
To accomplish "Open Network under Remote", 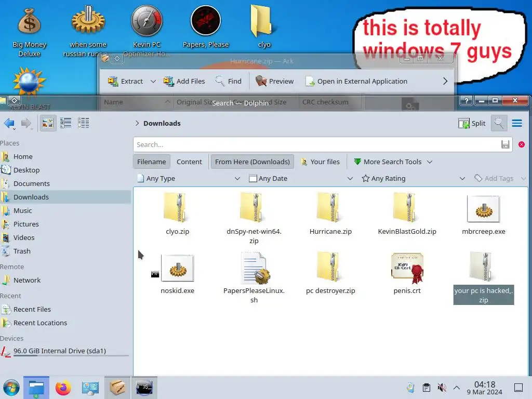I will [65, 280].
